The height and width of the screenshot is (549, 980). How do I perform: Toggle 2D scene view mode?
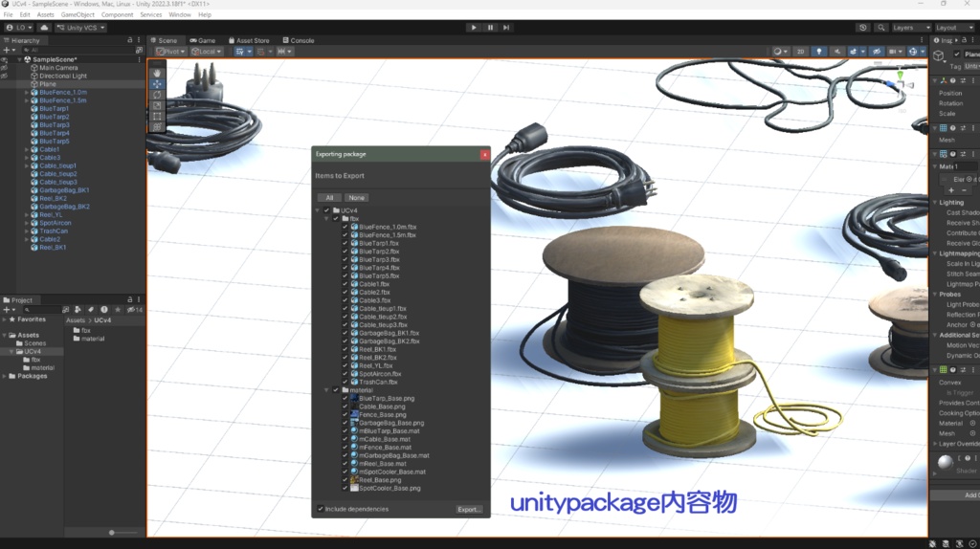[801, 52]
